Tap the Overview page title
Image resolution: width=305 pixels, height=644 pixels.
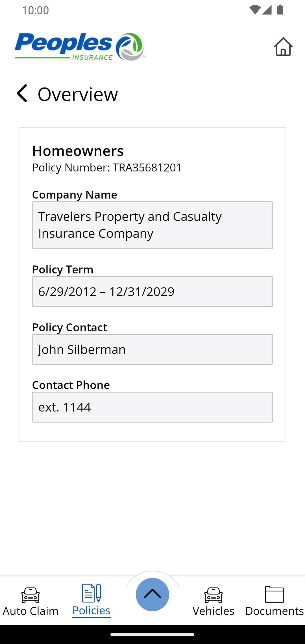(x=78, y=94)
